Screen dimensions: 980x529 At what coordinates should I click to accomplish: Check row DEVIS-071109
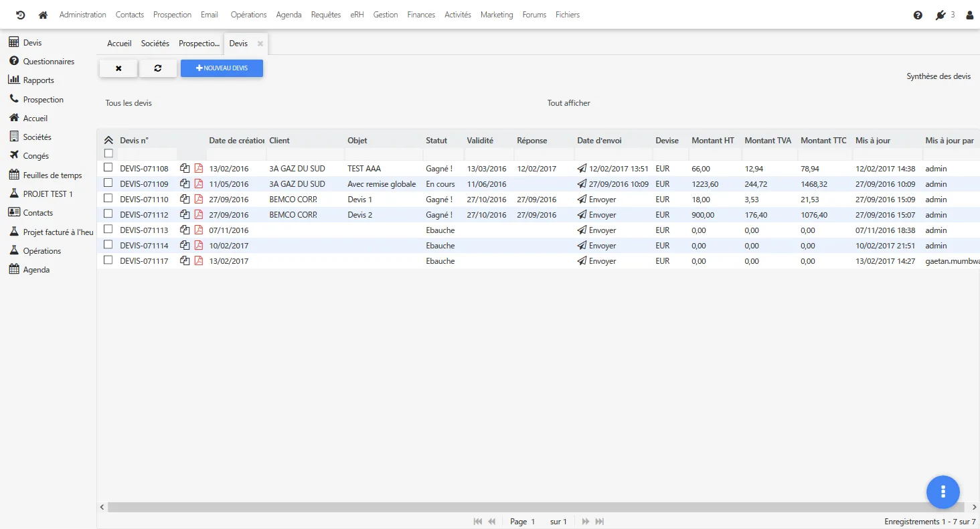(x=108, y=183)
